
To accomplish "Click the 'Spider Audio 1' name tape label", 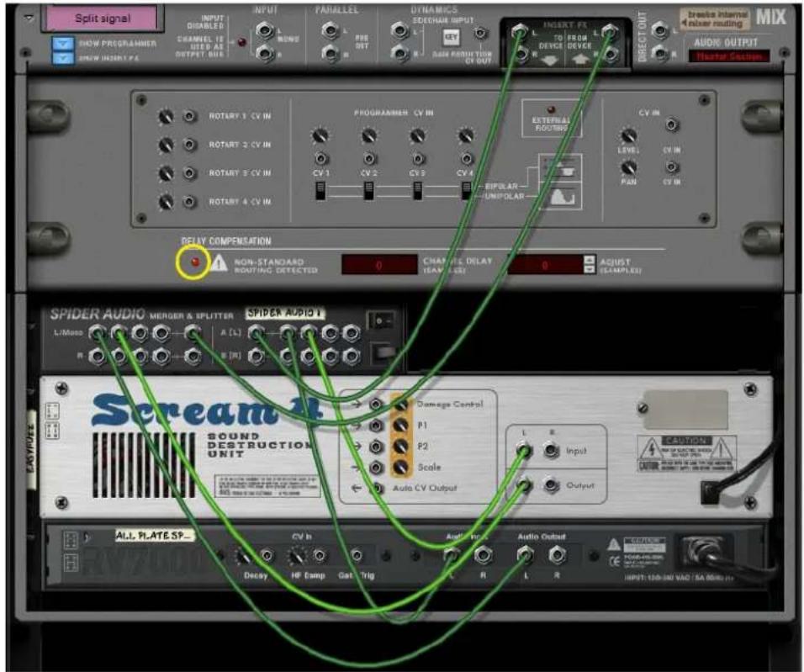I will coord(284,313).
